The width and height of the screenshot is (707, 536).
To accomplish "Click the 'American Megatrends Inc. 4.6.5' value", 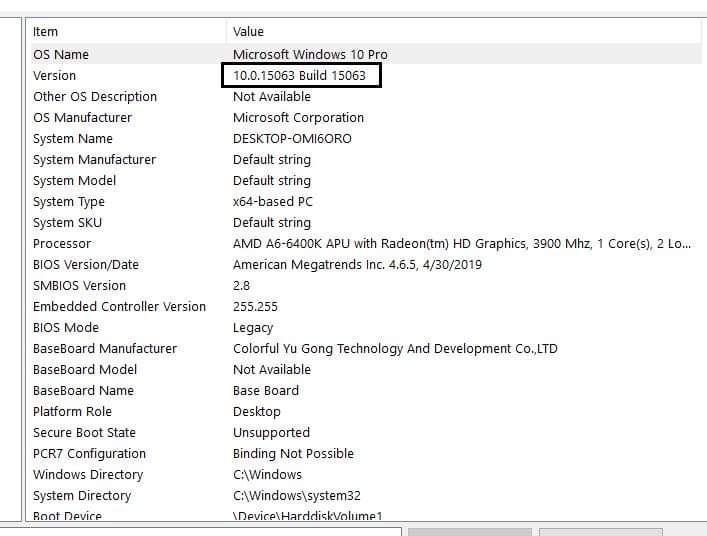I will (357, 265).
